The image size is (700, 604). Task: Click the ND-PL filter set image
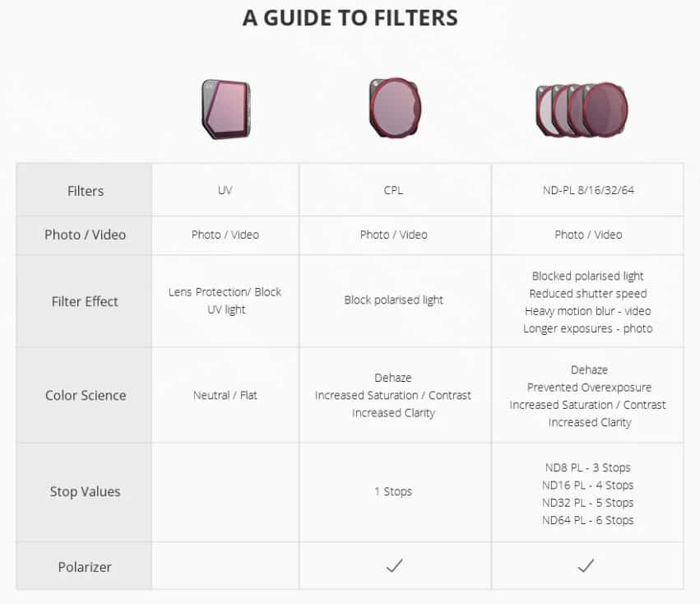[x=582, y=109]
